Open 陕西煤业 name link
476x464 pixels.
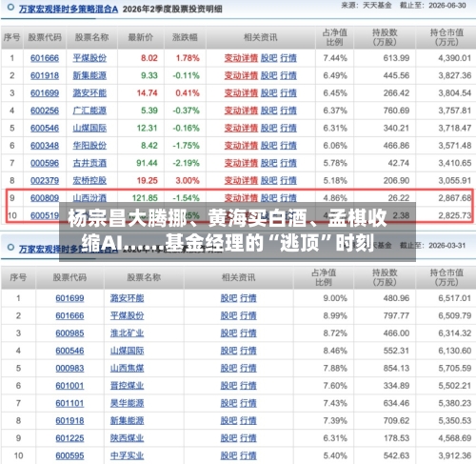point(127,438)
